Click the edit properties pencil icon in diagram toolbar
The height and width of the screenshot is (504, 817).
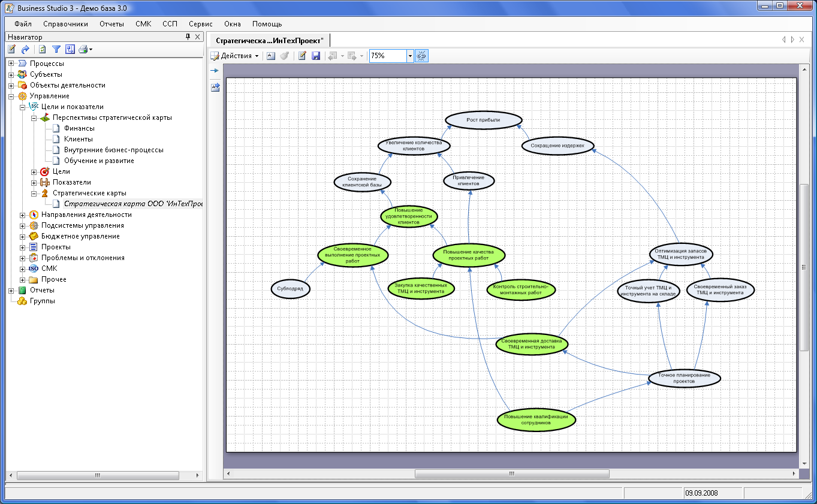[303, 56]
